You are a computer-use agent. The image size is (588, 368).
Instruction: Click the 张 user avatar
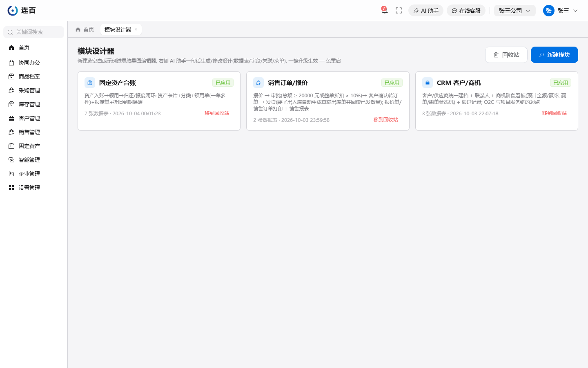tap(549, 11)
